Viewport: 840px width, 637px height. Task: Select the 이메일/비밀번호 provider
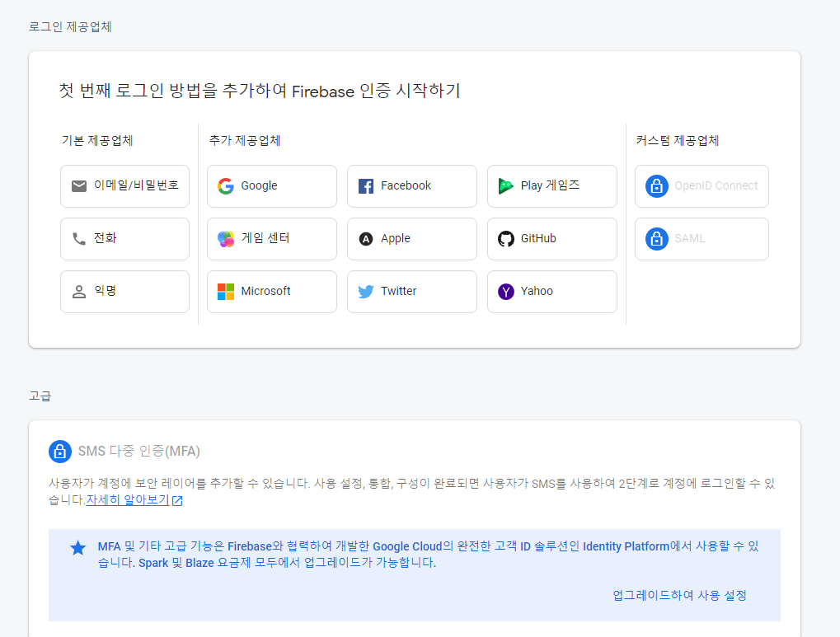pyautogui.click(x=124, y=186)
